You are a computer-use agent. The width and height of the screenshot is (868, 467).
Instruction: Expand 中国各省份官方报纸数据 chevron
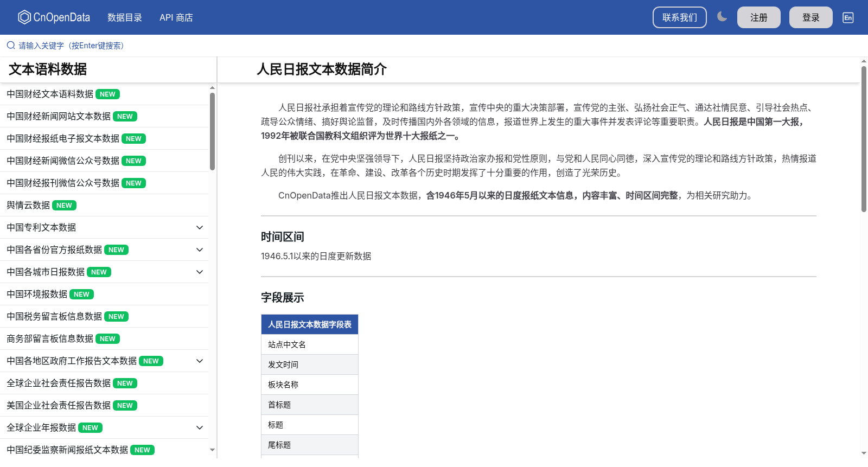[200, 250]
